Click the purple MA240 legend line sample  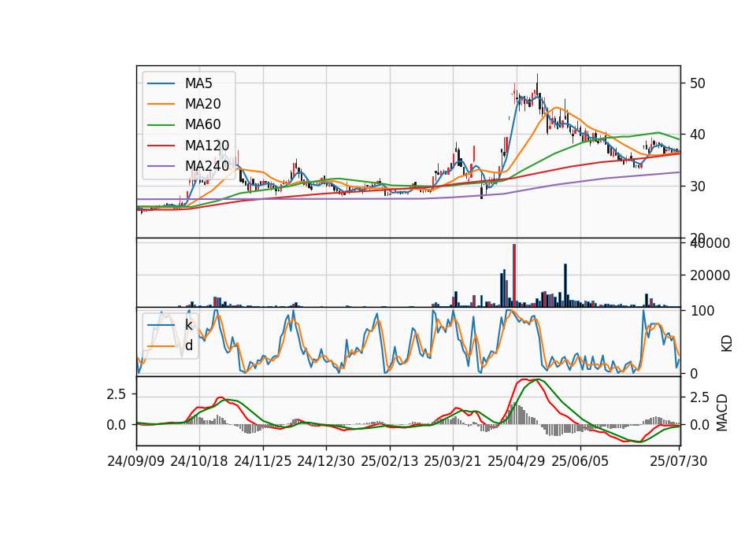click(161, 166)
